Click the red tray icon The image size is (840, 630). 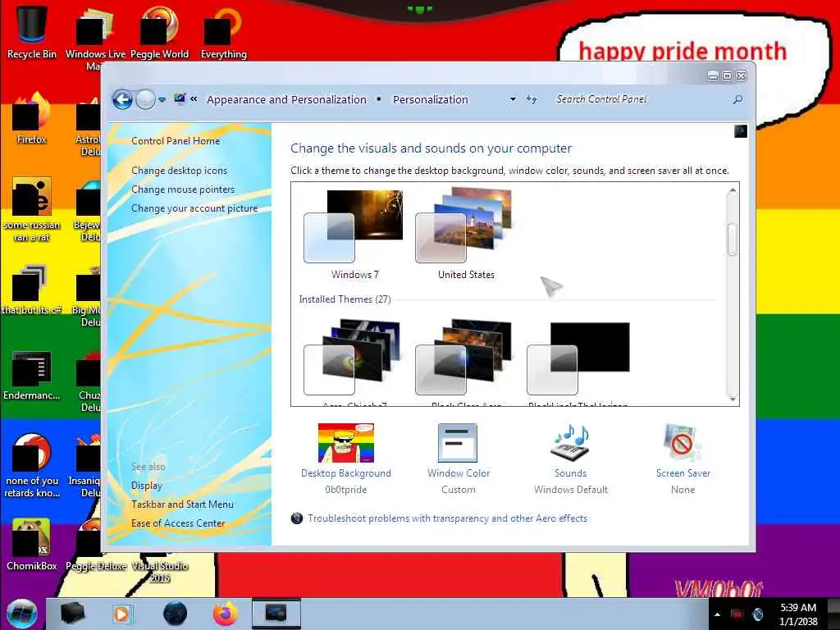pos(737,614)
